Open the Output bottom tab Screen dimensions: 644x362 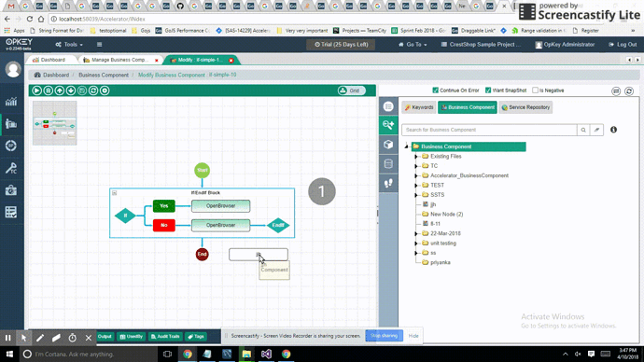pos(105,337)
